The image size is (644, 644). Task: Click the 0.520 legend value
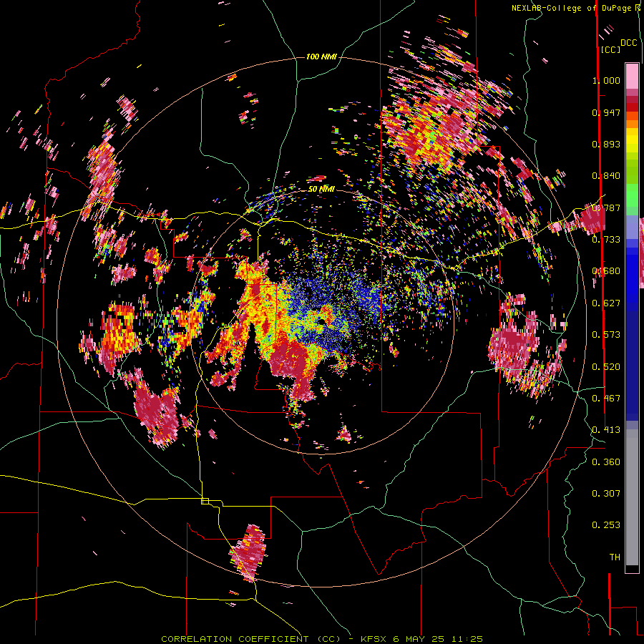click(606, 367)
